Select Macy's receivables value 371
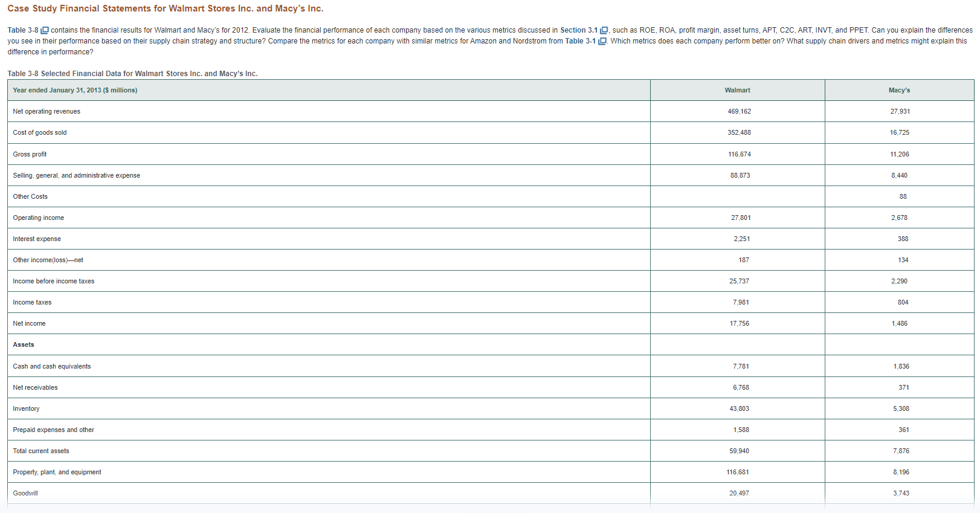 [x=903, y=387]
